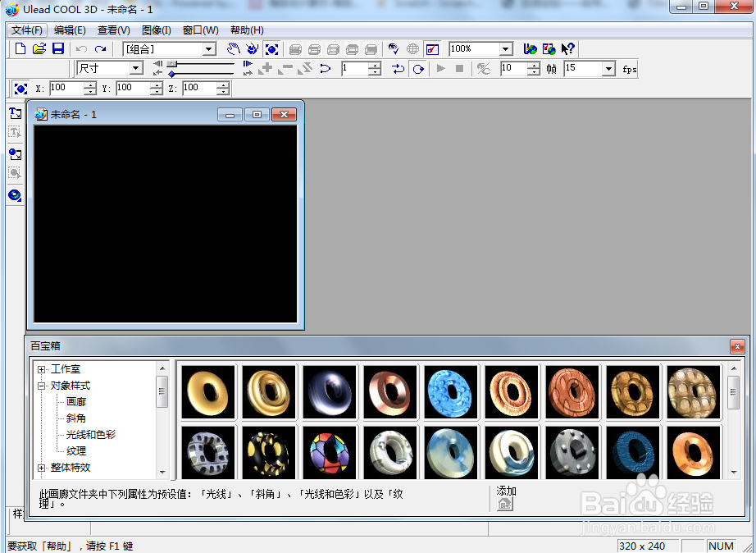Image resolution: width=756 pixels, height=553 pixels.
Task: Open a file via the folder icon
Action: 39,48
